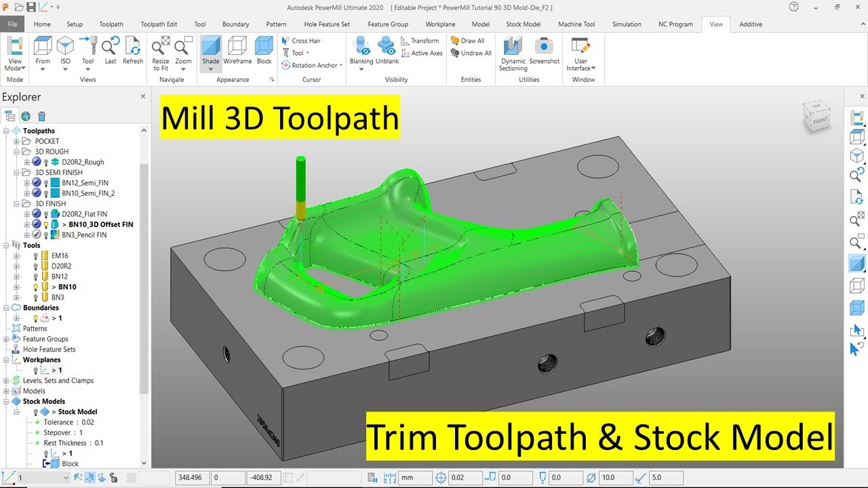The width and height of the screenshot is (868, 488).
Task: Click the Explorer recycle bin icon
Action: 42,116
